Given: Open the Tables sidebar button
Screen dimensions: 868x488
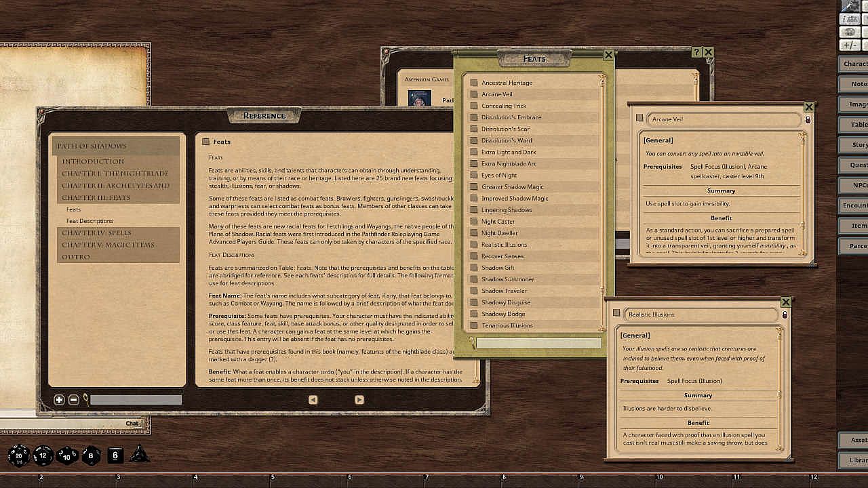Looking at the screenshot, I should [x=853, y=125].
